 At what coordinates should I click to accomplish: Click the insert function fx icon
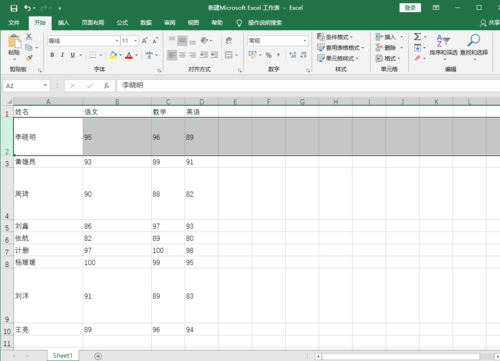(106, 86)
